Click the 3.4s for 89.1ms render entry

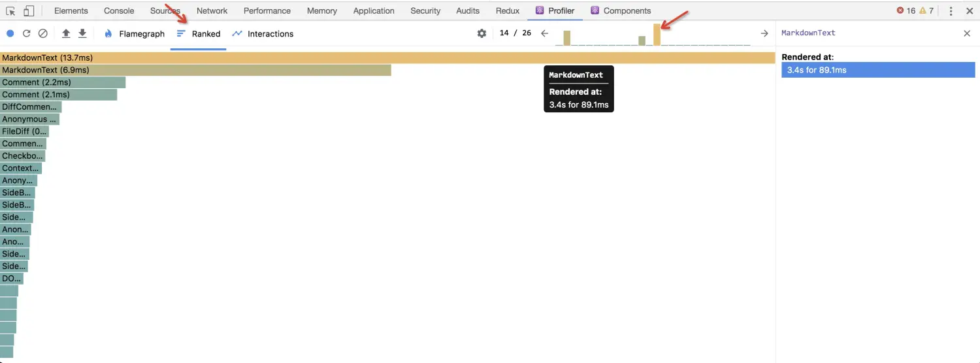[878, 70]
